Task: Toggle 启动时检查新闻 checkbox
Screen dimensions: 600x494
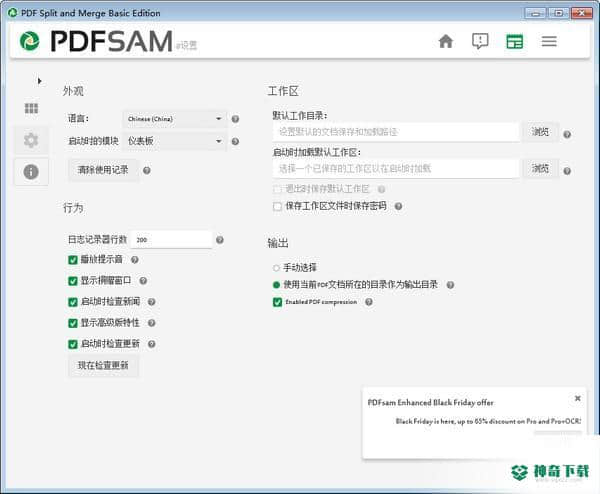Action: click(73, 302)
